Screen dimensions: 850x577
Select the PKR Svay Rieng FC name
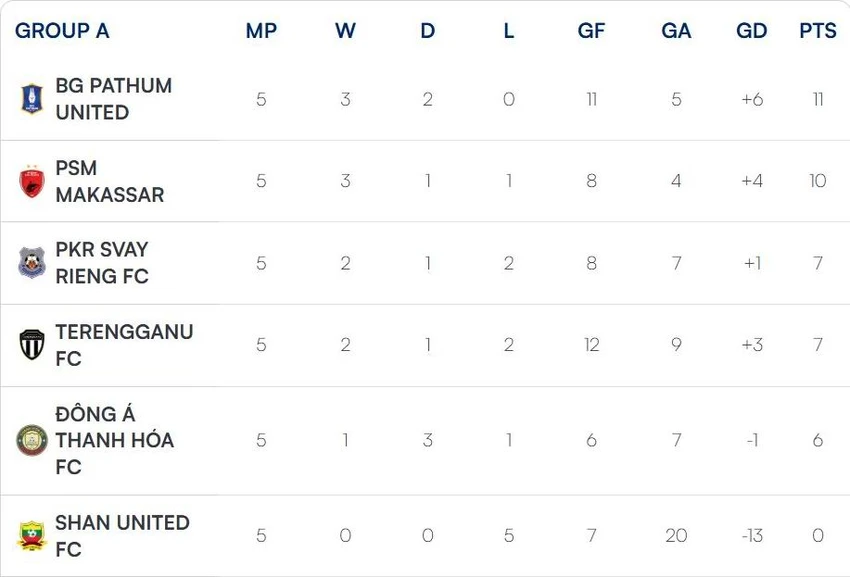point(102,263)
